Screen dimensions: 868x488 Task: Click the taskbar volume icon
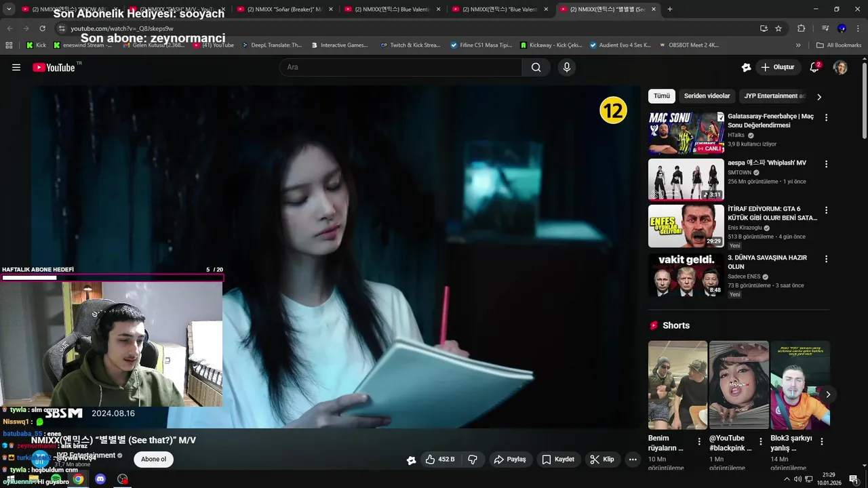point(798,479)
